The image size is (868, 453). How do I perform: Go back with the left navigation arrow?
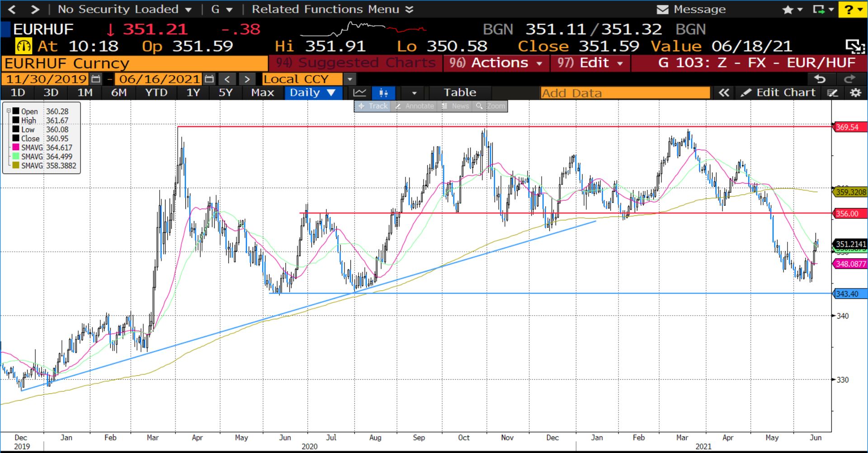12,9
